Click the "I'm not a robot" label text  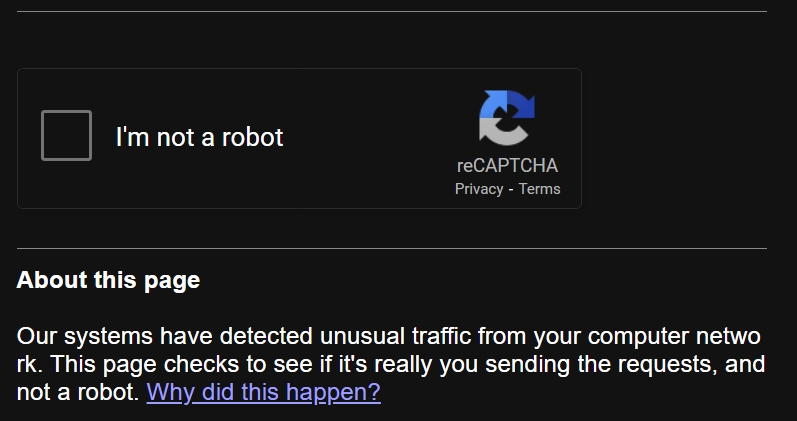[199, 137]
